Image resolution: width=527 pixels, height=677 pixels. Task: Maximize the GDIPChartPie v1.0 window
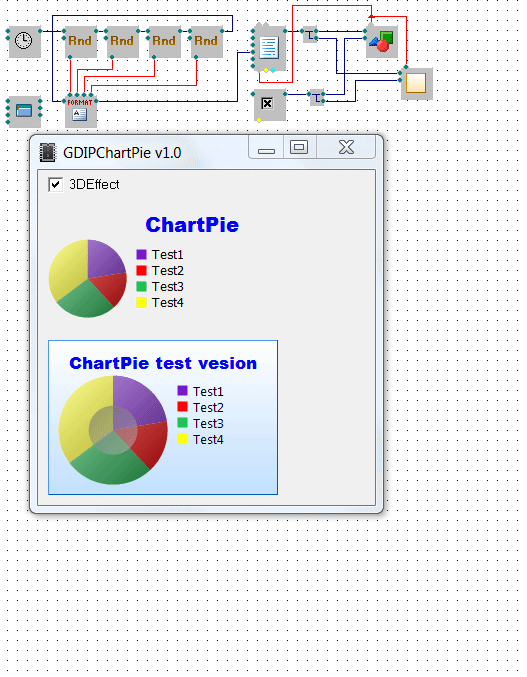pyautogui.click(x=300, y=148)
